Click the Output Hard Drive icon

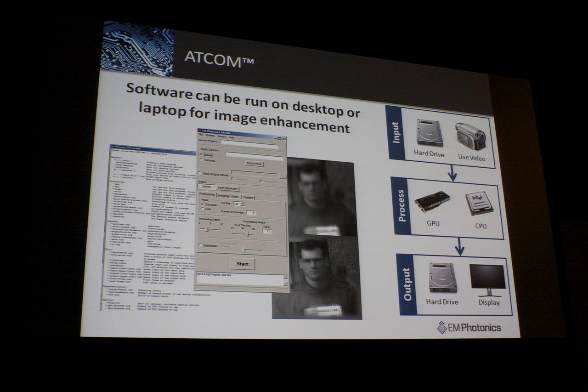click(442, 278)
